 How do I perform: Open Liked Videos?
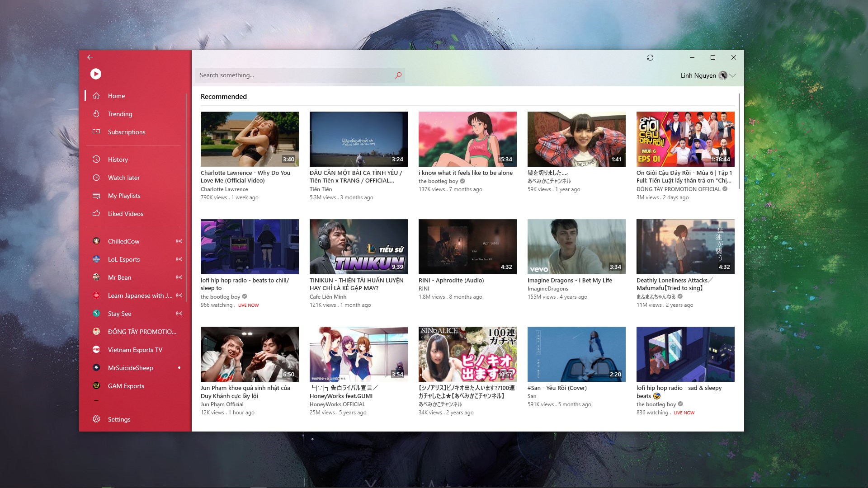[x=125, y=214]
